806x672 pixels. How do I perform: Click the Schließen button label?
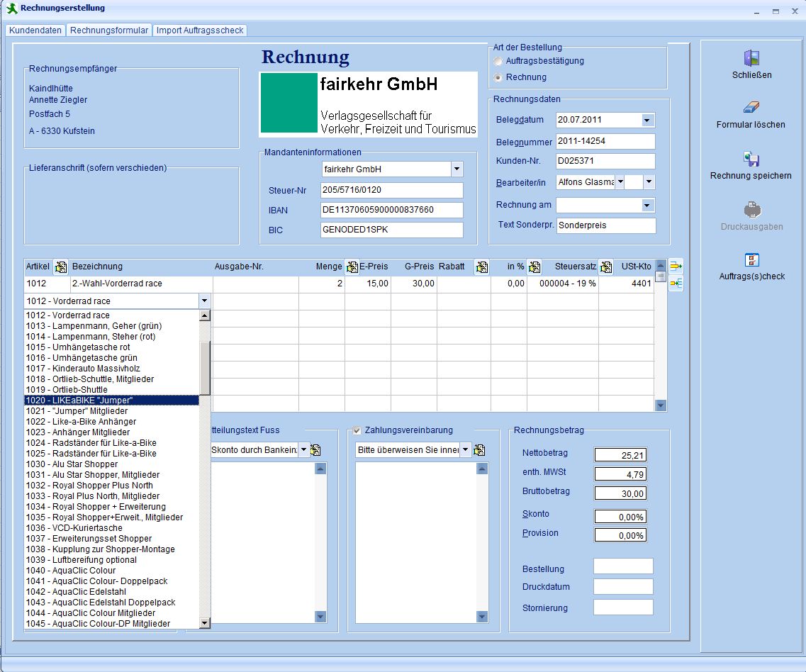pyautogui.click(x=751, y=75)
